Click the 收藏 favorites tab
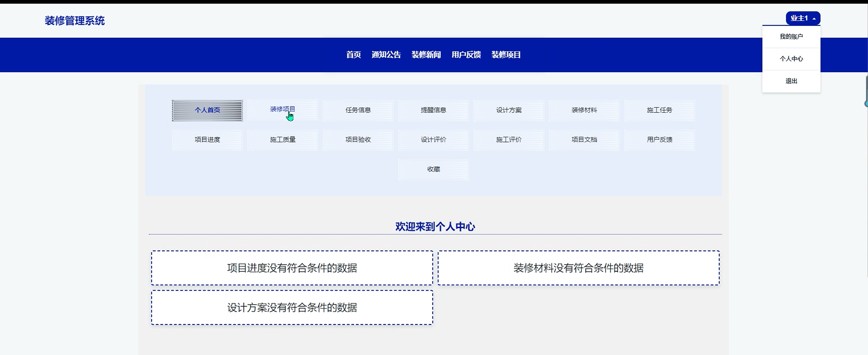This screenshot has height=355, width=868. click(433, 169)
